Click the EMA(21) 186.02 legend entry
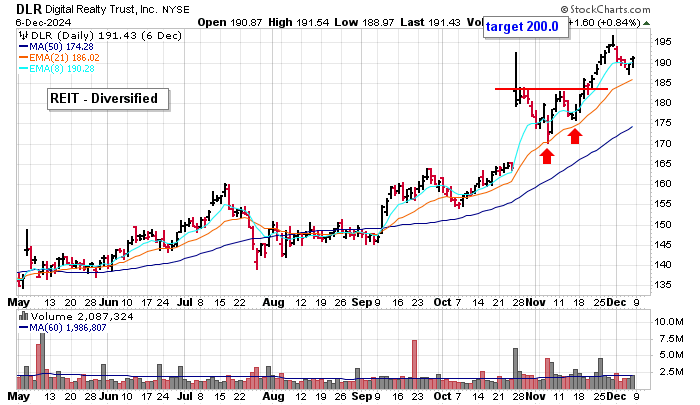Screen dimensions: 700x405 coord(59,58)
